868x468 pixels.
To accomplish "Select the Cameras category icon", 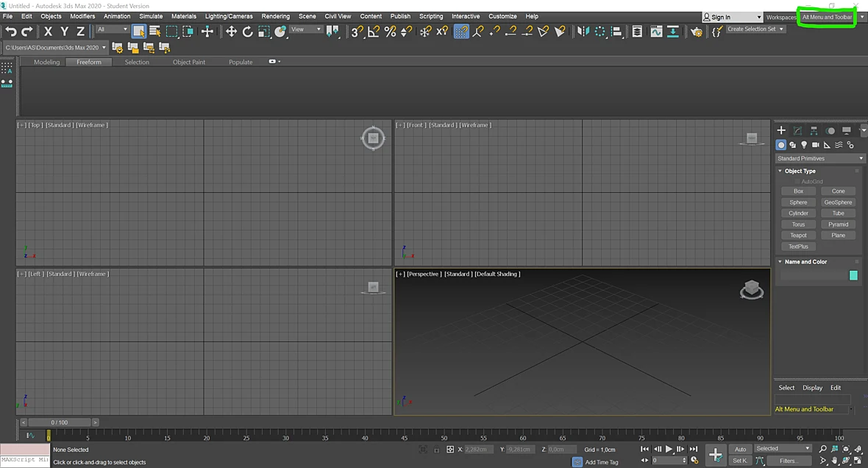I will [816, 145].
